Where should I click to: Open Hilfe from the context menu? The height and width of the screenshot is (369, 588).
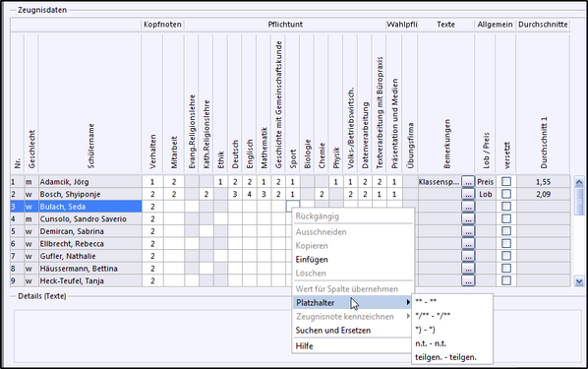tap(304, 346)
